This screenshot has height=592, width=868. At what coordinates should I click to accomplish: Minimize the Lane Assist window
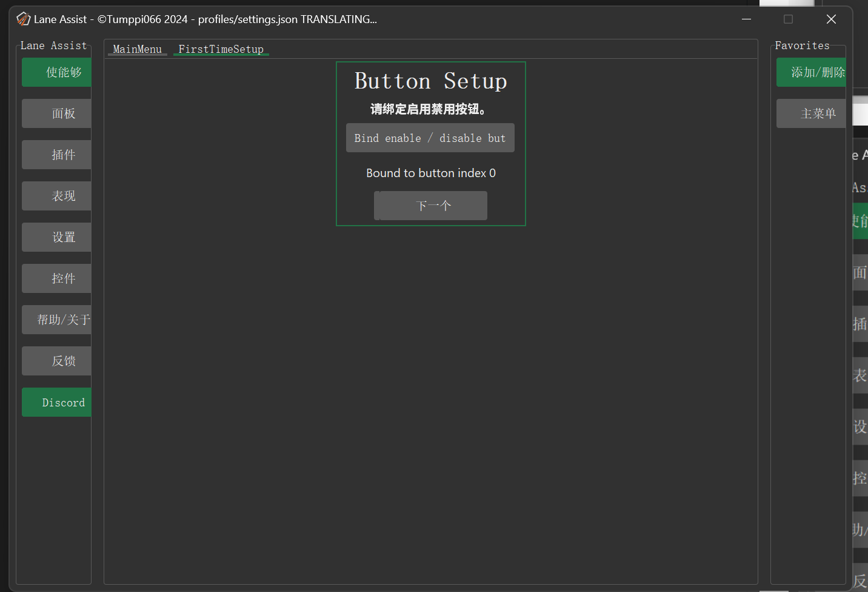pyautogui.click(x=746, y=19)
